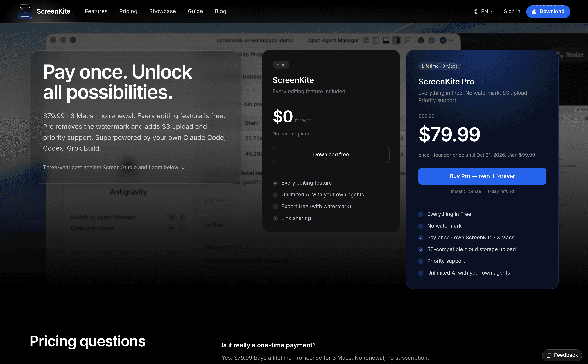
Task: Click the Free plan's Unlimited AI check icon
Action: coord(275,195)
